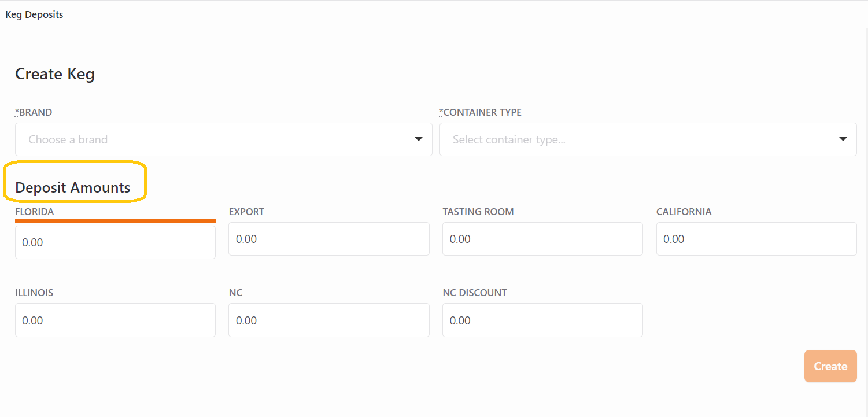This screenshot has height=417, width=868.
Task: Click the NC DISCOUNT field label
Action: coord(474,293)
